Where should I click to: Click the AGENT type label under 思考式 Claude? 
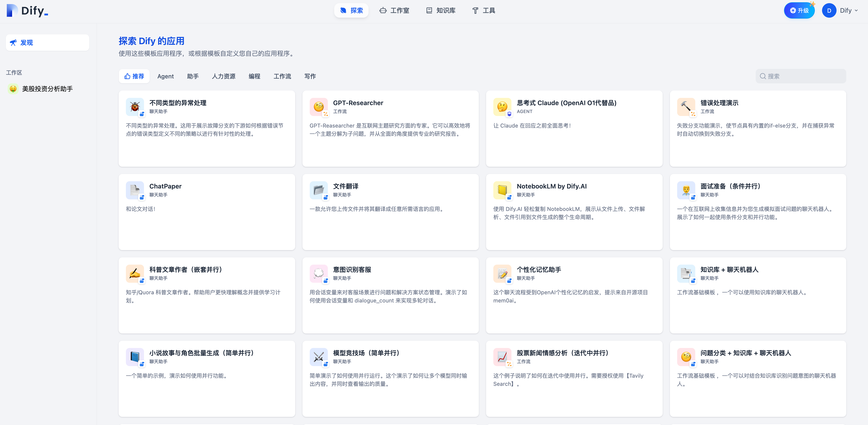tap(524, 111)
